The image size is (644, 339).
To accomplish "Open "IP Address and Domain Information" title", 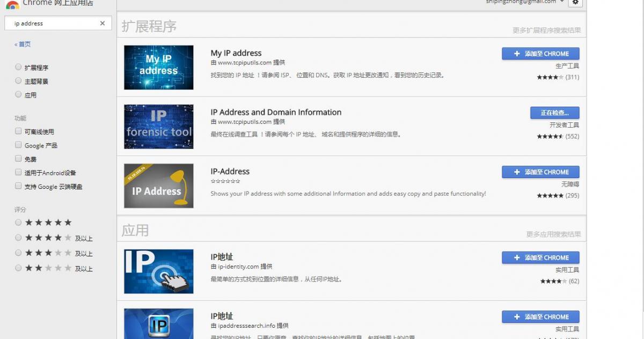I will (276, 112).
